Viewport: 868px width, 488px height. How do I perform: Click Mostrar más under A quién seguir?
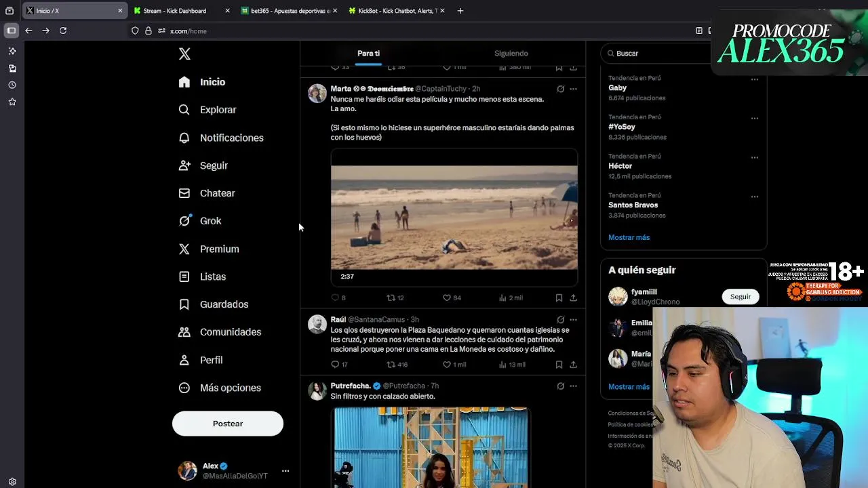tap(629, 386)
